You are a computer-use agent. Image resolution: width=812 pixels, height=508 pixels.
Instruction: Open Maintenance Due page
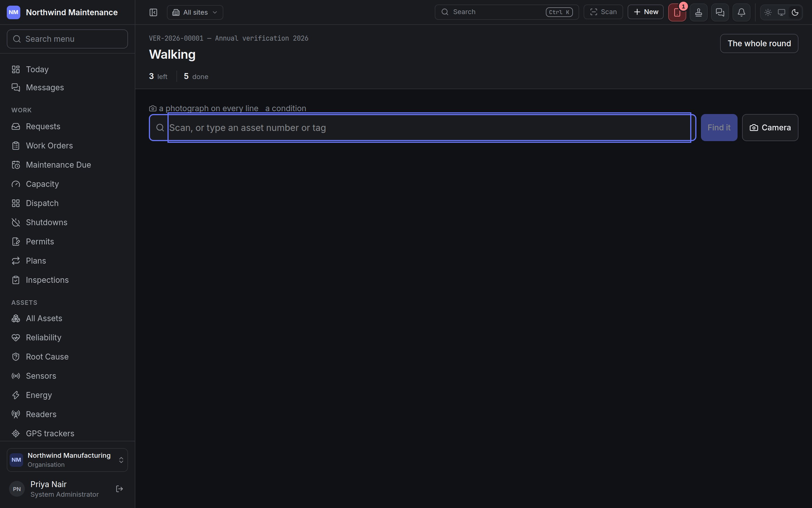point(67,165)
